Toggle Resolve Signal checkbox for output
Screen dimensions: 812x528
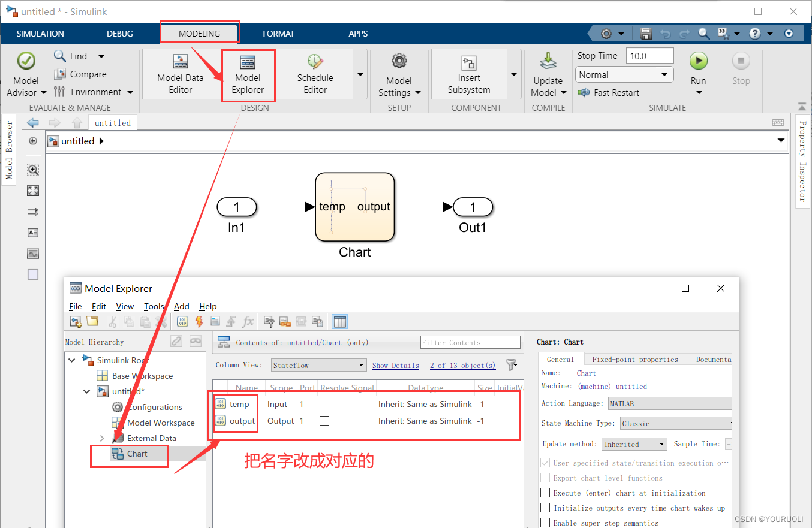(x=324, y=421)
